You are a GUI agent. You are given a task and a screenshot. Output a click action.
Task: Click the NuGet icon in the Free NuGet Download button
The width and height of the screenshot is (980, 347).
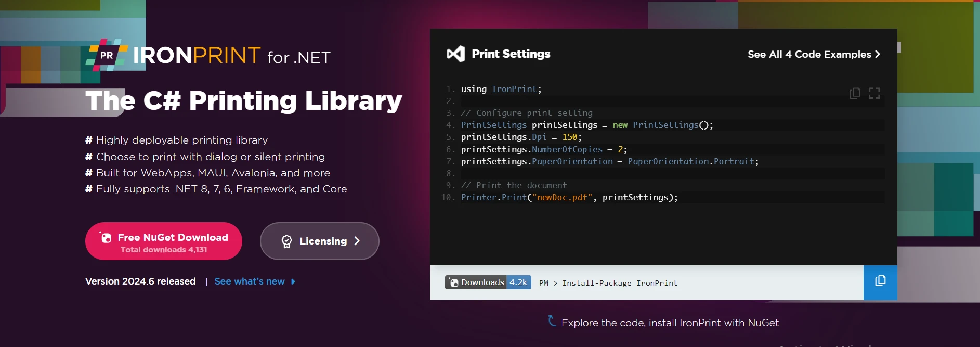pos(106,238)
